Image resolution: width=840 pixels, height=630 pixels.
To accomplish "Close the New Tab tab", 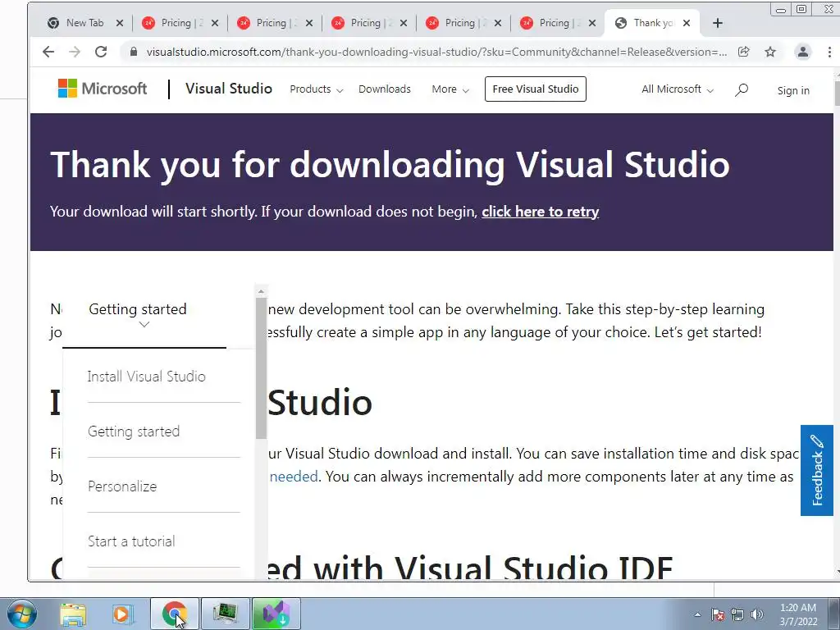I will 120,23.
